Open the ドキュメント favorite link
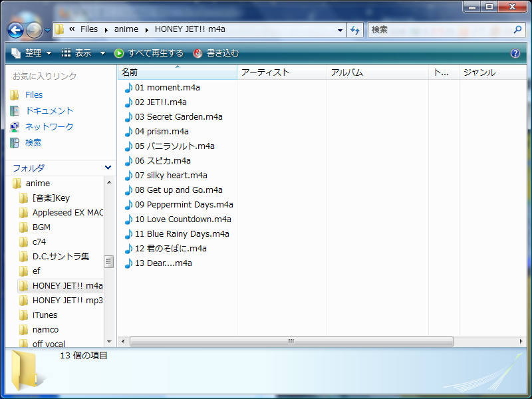 [x=49, y=110]
